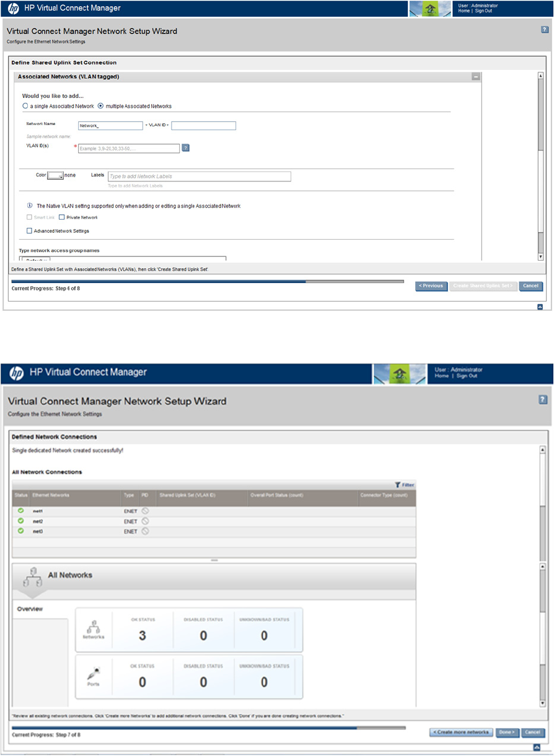The width and height of the screenshot is (554, 756).
Task: Click the scroll-up arrow in Step 6 panel
Action: pyautogui.click(x=540, y=76)
